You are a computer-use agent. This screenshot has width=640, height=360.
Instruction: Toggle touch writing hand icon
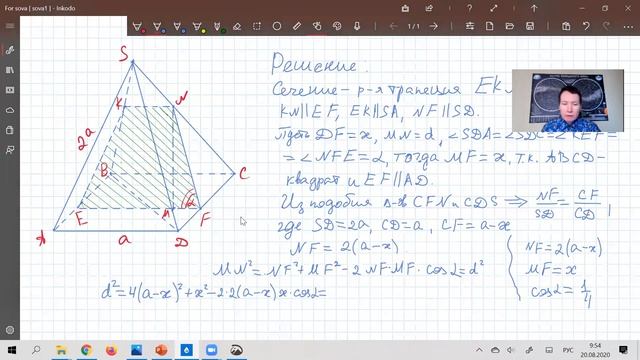pos(317,27)
